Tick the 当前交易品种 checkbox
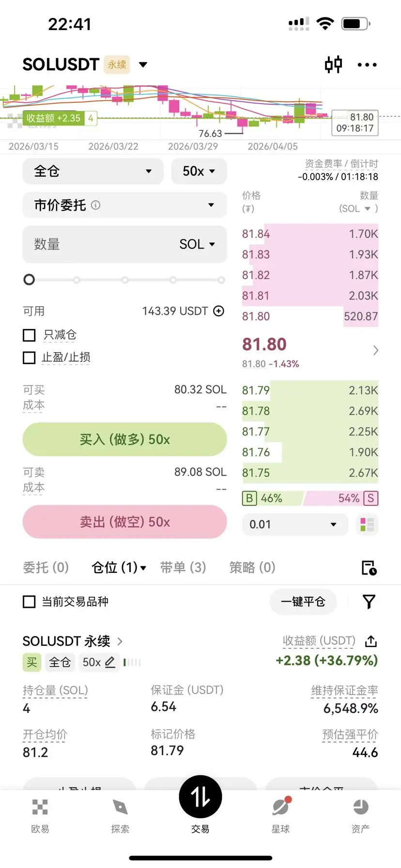The height and width of the screenshot is (868, 401). [x=30, y=602]
